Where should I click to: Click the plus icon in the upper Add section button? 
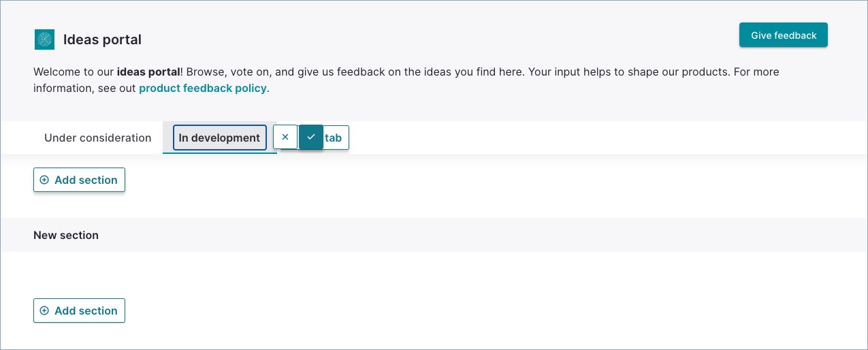(x=45, y=180)
